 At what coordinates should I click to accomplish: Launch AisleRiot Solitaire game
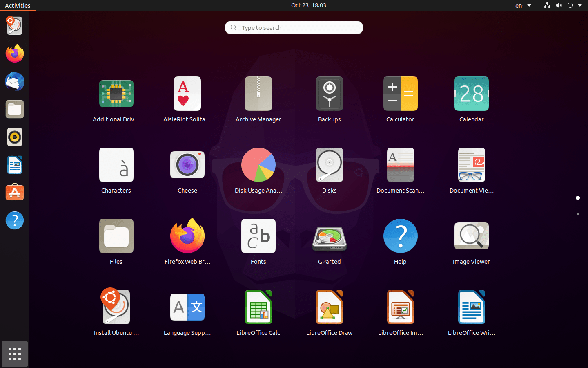pyautogui.click(x=187, y=94)
